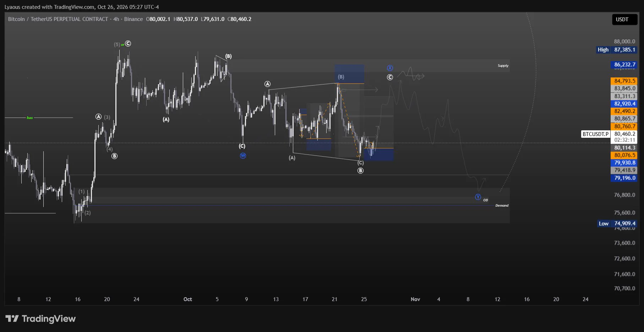Image resolution: width=644 pixels, height=332 pixels.
Task: Click the 83,845.0 price label
Action: click(624, 88)
